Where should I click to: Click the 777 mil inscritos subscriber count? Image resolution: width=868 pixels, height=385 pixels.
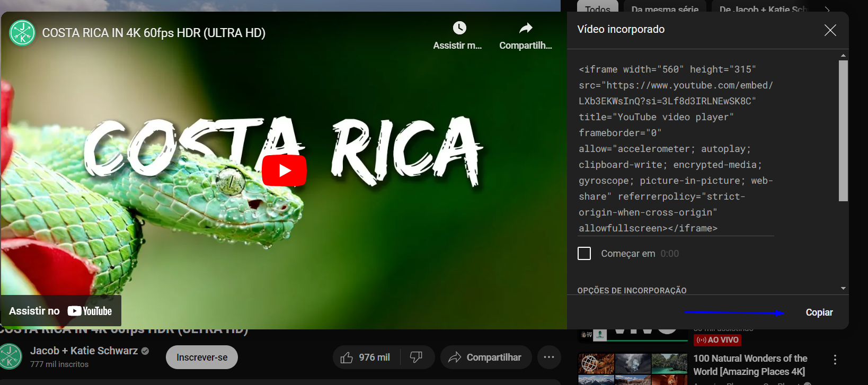59,364
